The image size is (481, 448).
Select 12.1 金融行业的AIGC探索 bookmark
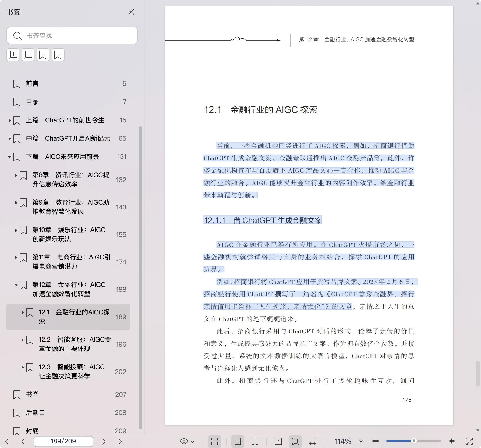coord(68,317)
